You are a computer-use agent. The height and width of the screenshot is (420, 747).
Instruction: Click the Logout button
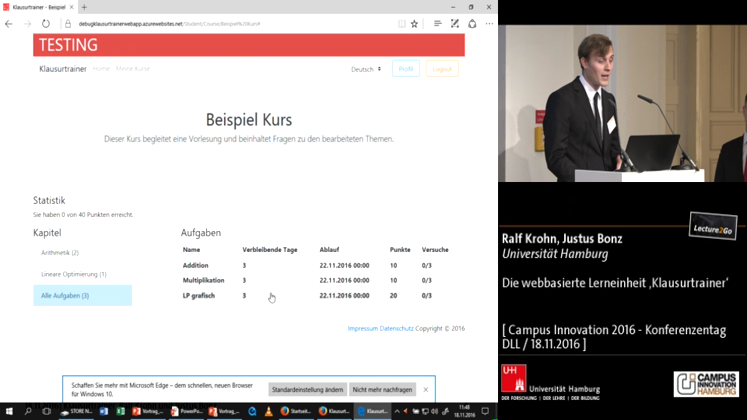point(441,69)
